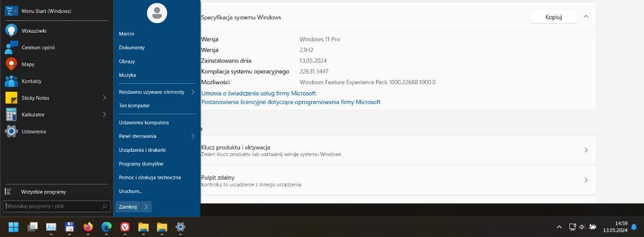Open Task View on the taskbar
This screenshot has height=237, width=644.
[33, 227]
